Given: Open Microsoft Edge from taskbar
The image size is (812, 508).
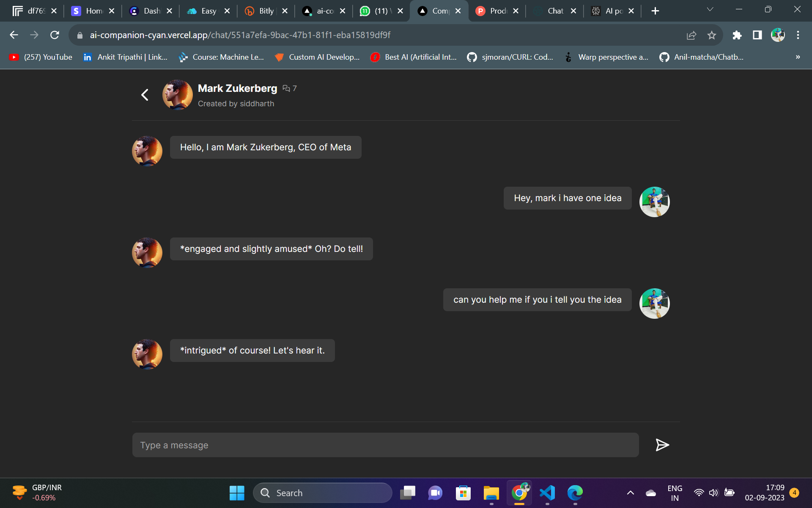Looking at the screenshot, I should point(575,493).
